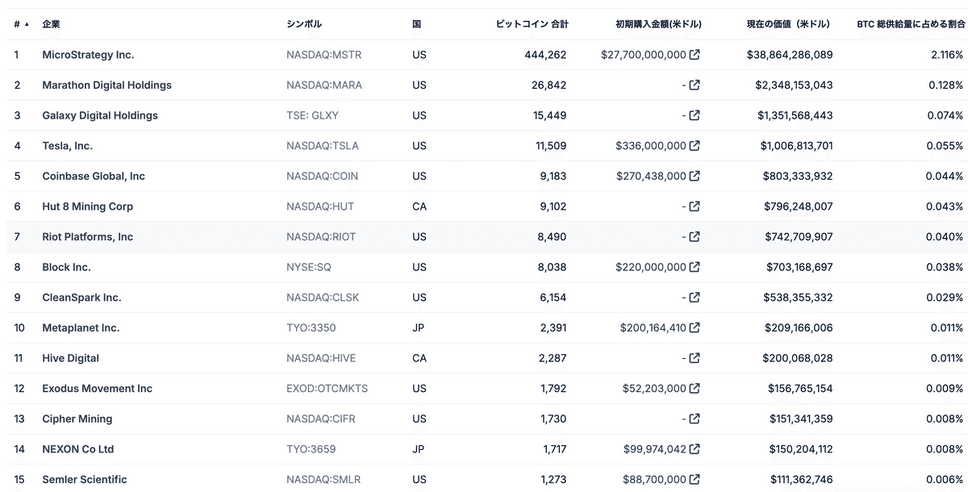Open MicroStrategy Inc. company link
Image resolution: width=968 pixels, height=492 pixels.
click(88, 55)
